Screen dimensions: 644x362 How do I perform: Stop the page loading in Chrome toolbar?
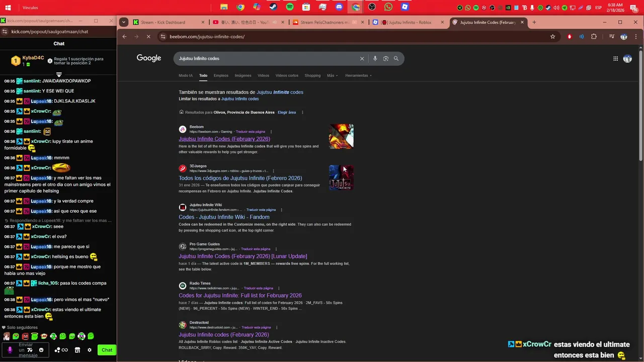coord(148,37)
